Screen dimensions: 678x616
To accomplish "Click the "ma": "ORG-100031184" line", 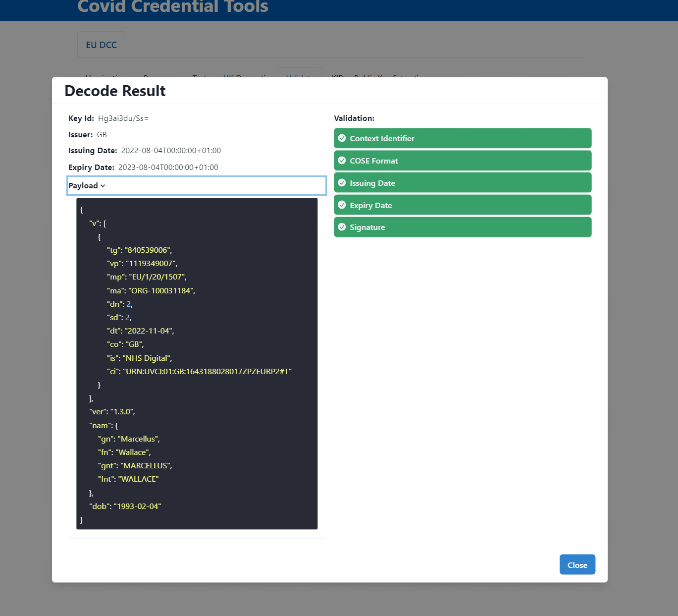I will coord(151,291).
